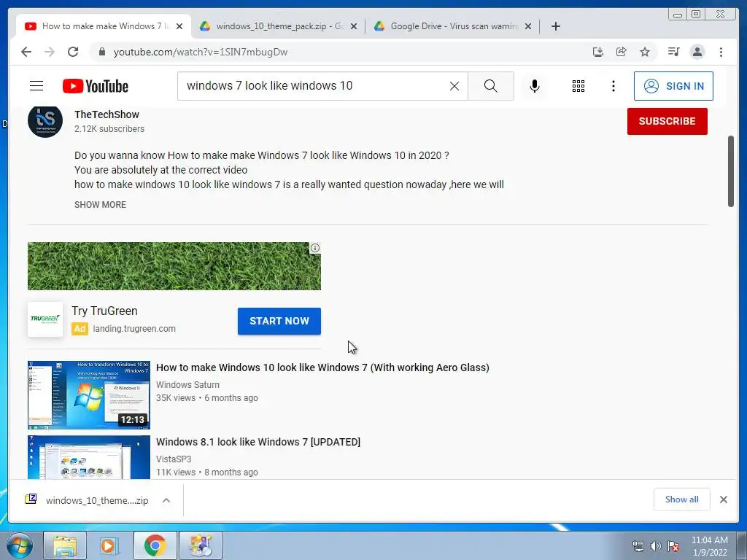747x560 pixels.
Task: Open the landing.trugreen.com ad link
Action: [134, 329]
